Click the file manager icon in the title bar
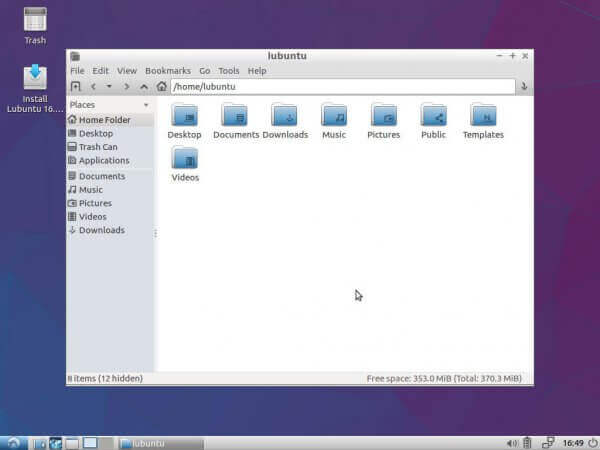This screenshot has width=600, height=450. pos(75,56)
